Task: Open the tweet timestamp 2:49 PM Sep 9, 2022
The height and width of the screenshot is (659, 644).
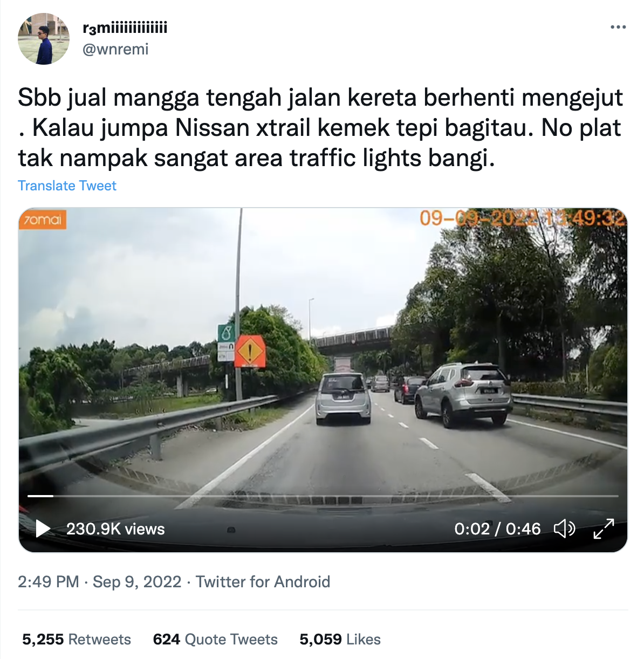Action: point(100,581)
